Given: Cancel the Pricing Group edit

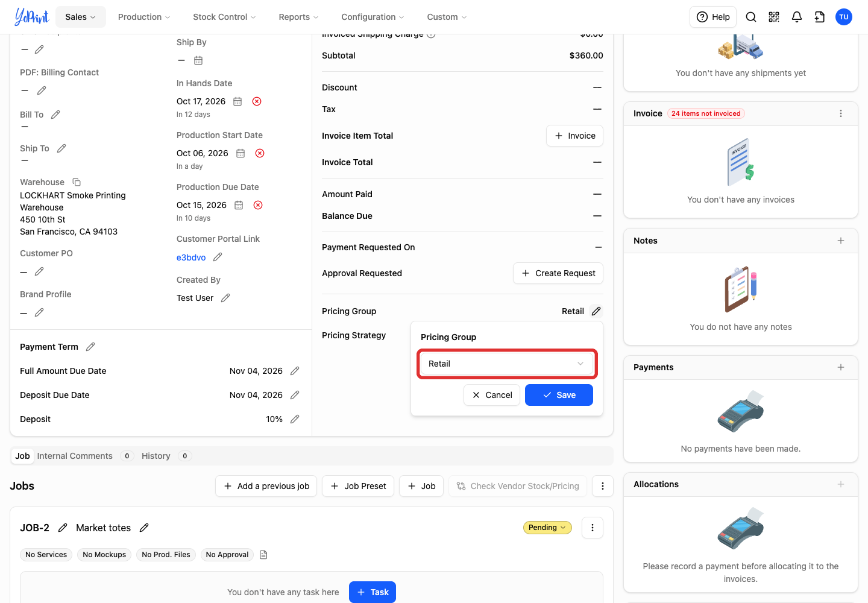Looking at the screenshot, I should [x=492, y=395].
